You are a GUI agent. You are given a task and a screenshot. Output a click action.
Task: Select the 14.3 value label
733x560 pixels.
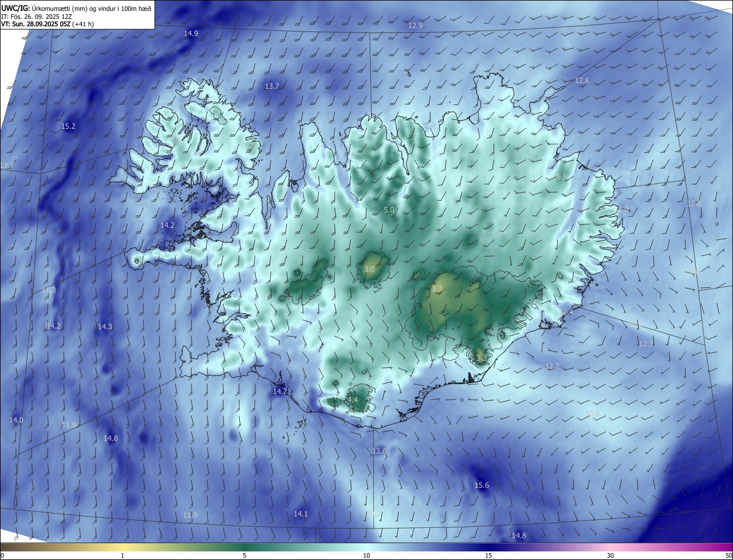click(105, 327)
